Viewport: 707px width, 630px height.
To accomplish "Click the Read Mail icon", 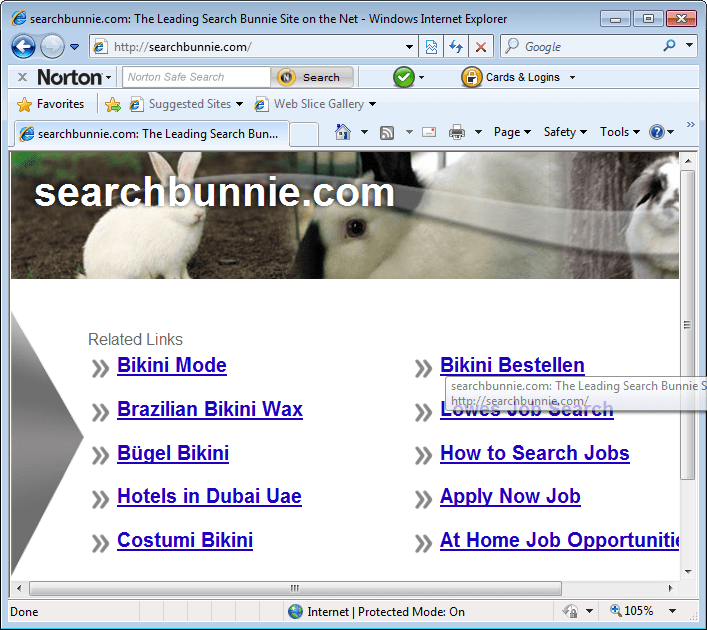I will (x=429, y=132).
